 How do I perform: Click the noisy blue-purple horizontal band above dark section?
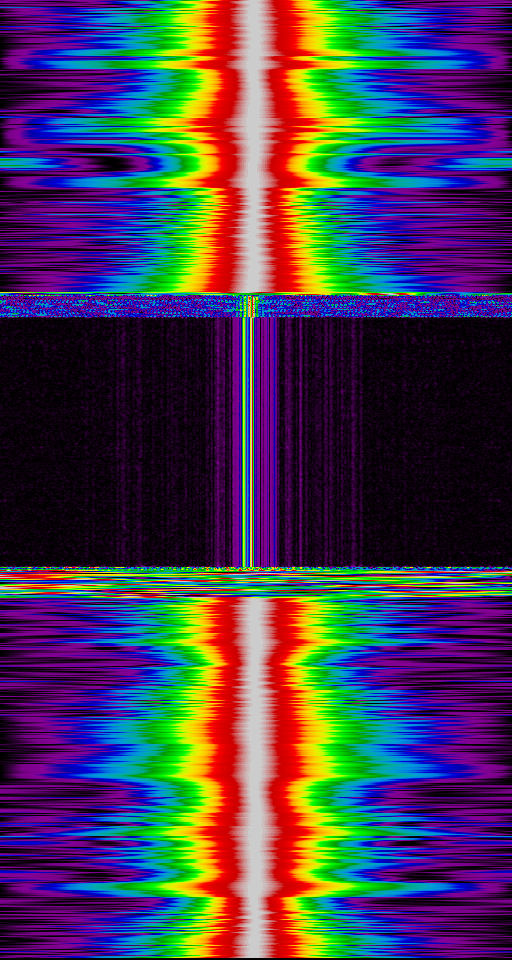(x=256, y=306)
